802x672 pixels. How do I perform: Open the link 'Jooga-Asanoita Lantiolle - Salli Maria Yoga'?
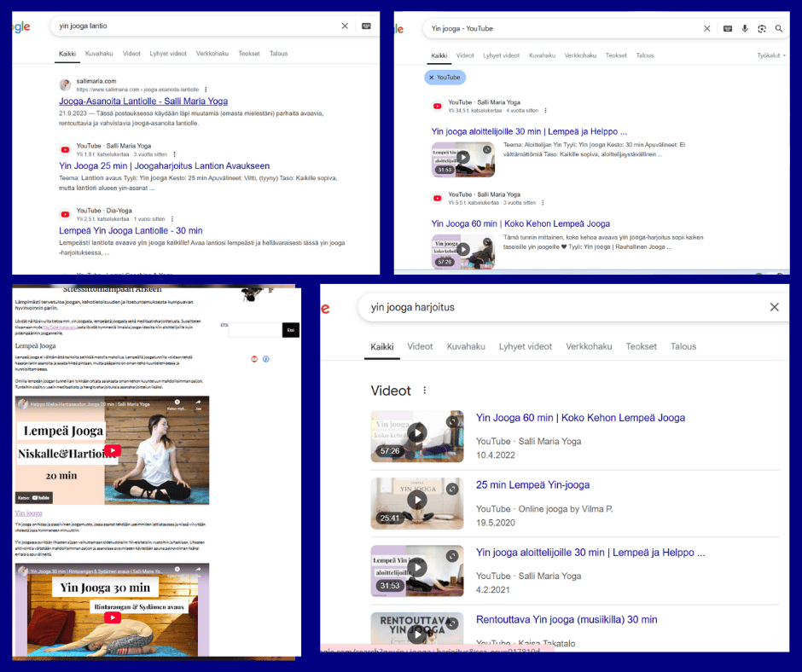pos(144,101)
